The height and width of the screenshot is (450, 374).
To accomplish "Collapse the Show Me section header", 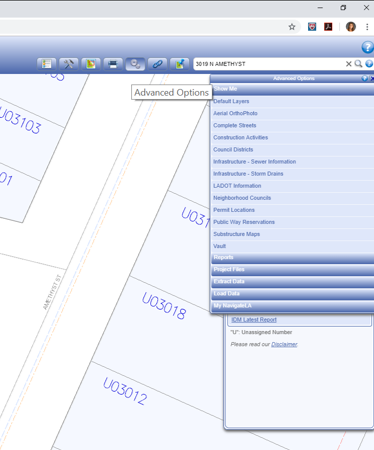I will (293, 89).
